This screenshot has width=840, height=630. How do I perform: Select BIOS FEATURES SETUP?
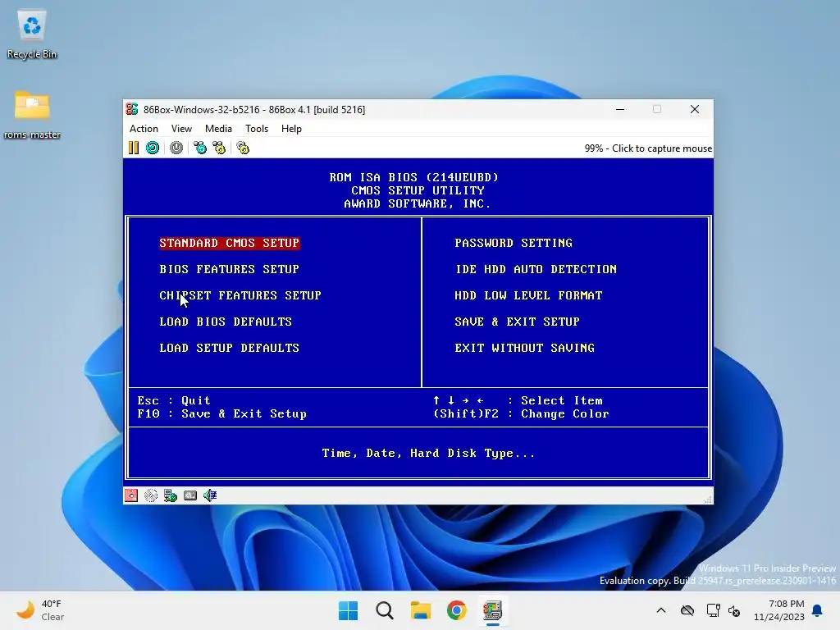[230, 269]
